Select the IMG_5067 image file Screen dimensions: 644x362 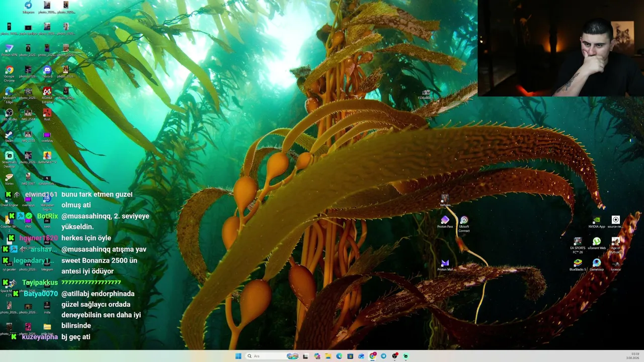tap(28, 178)
